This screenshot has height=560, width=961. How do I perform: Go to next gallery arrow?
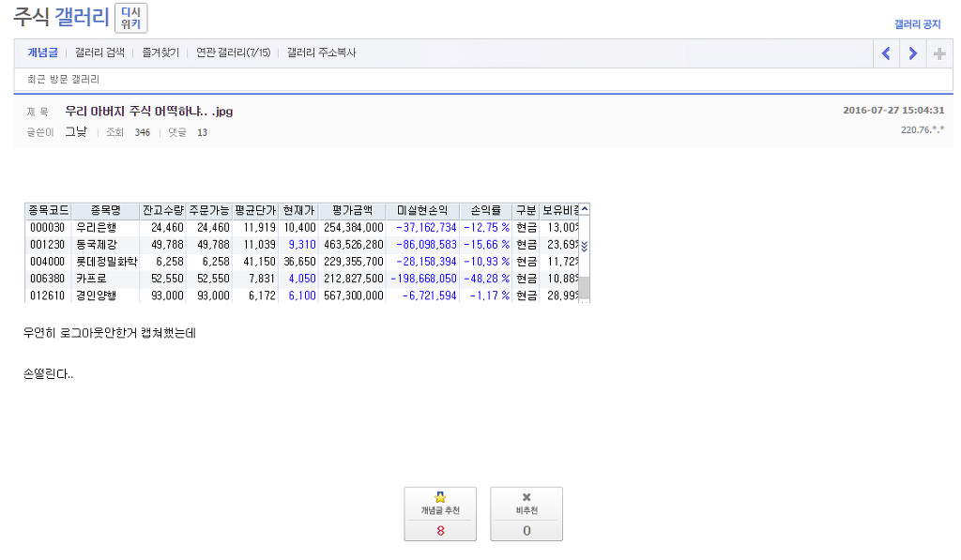point(913,53)
